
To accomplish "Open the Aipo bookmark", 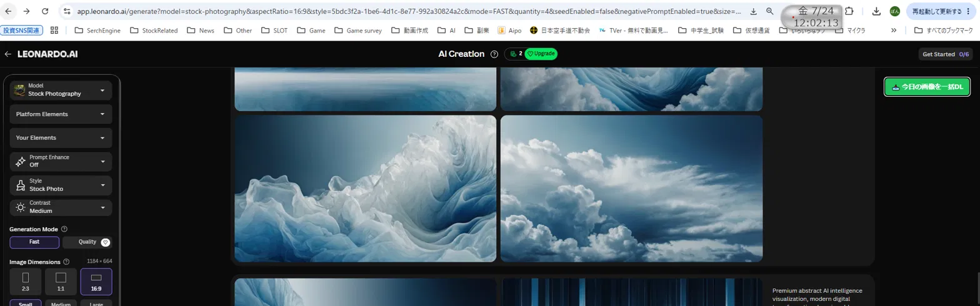I will [509, 30].
